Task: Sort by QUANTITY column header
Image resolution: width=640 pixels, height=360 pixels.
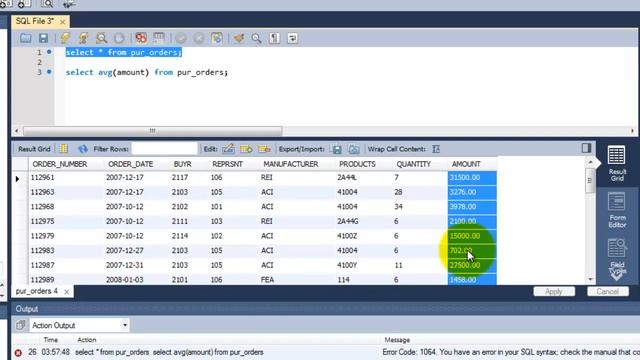Action: click(x=413, y=164)
